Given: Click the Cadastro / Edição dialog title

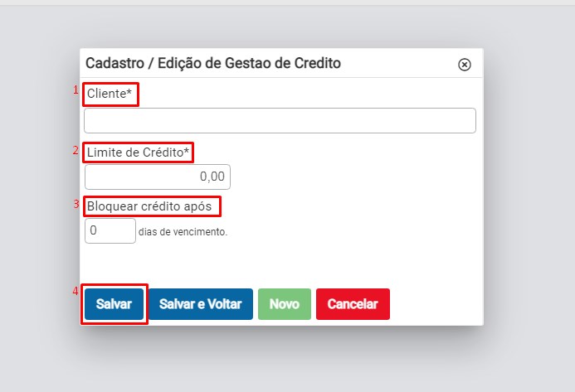Looking at the screenshot, I should coord(213,63).
